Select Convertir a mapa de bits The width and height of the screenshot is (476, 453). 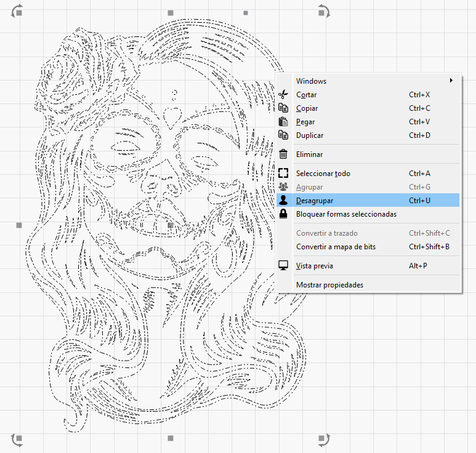point(336,247)
